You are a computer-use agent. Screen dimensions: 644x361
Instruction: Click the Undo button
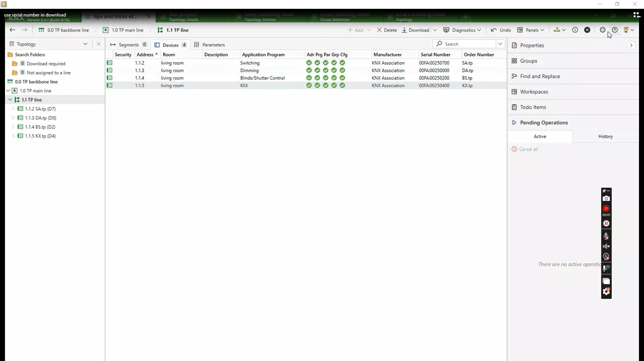point(501,30)
